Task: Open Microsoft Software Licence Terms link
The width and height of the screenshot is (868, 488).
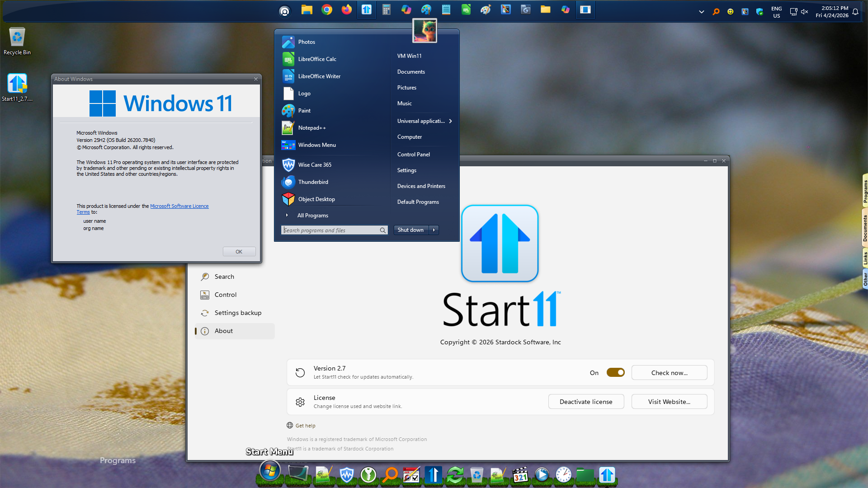Action: 179,206
